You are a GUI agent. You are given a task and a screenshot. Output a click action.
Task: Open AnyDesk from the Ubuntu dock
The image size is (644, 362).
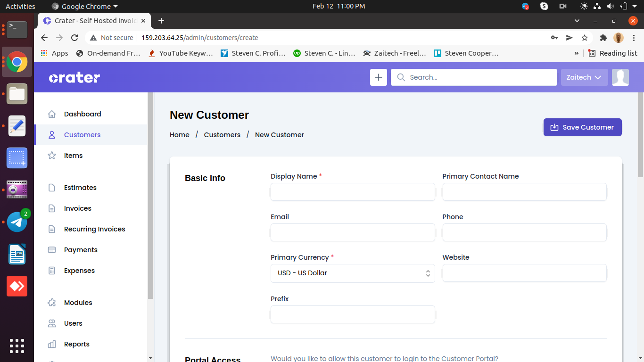point(17,286)
